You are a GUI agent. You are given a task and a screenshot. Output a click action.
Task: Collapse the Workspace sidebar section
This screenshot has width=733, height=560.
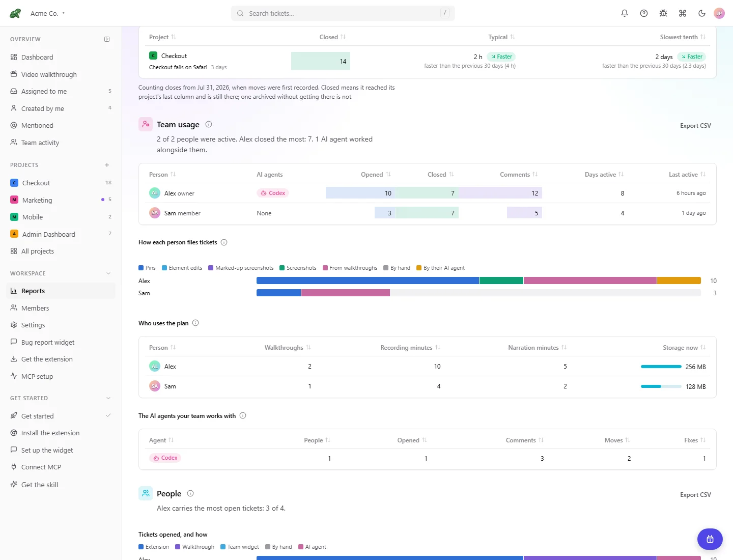coord(108,273)
